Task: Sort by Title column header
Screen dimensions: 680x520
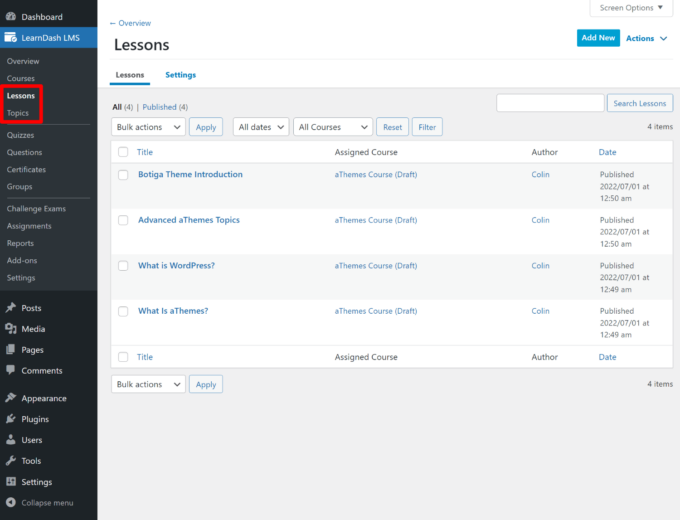Action: 145,152
